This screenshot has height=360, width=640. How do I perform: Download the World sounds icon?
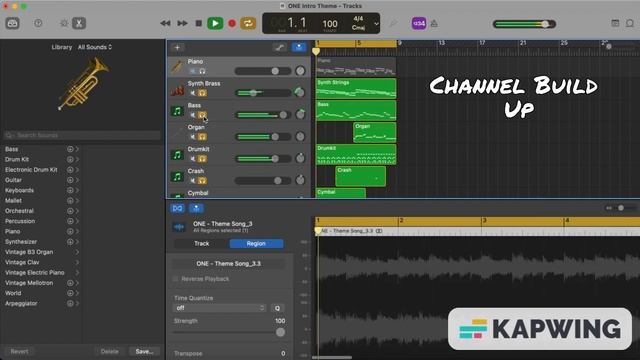[70, 293]
